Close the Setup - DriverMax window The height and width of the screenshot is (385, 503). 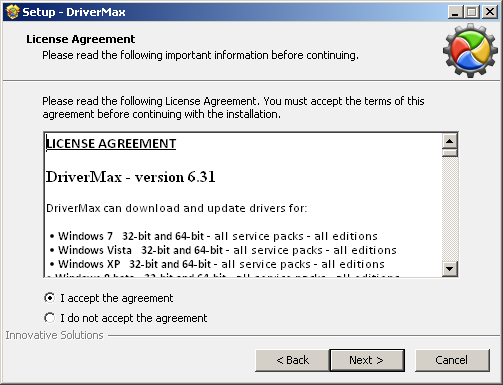click(490, 12)
